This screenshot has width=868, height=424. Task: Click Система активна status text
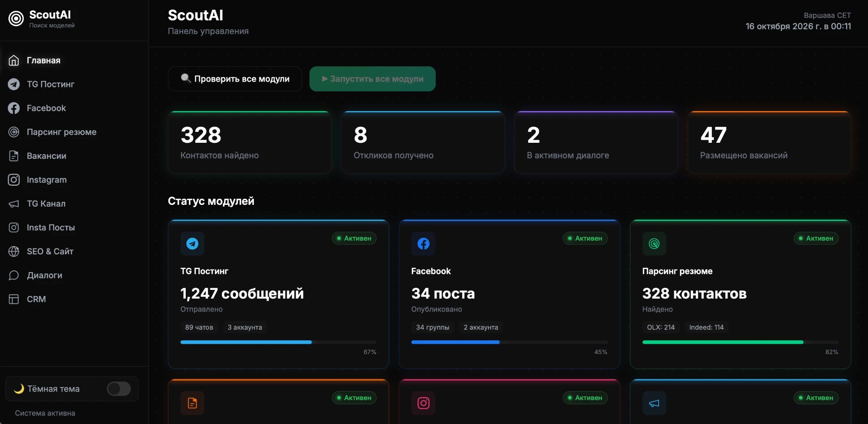point(45,413)
